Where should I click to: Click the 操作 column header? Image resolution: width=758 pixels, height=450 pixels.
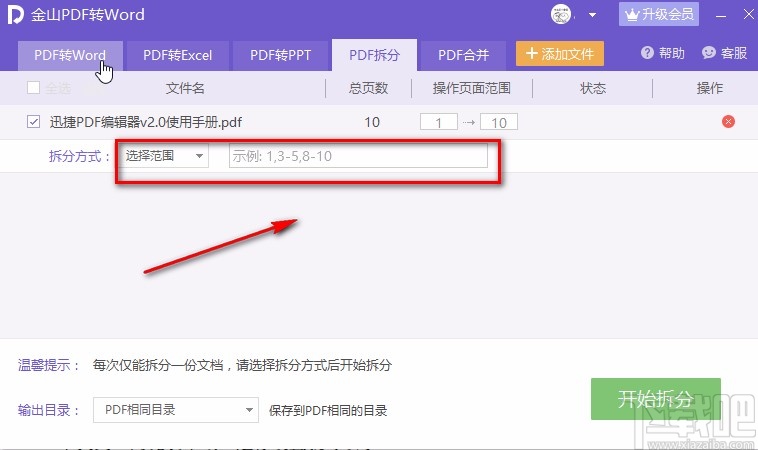coord(709,88)
